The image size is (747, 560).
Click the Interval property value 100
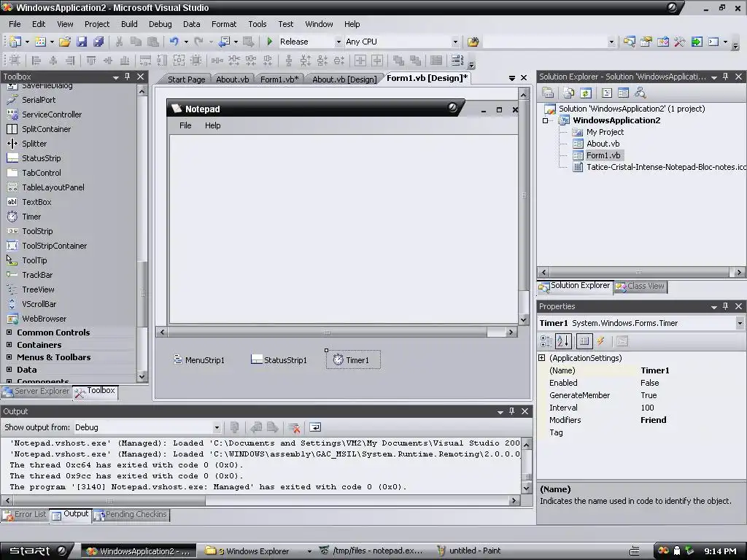647,408
